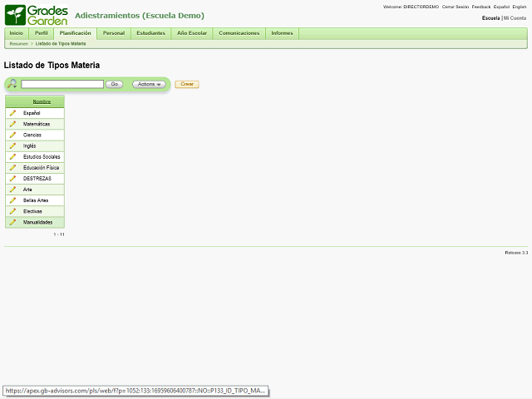The image size is (532, 399).
Task: Click the edit pencil beside Inglés
Action: [13, 145]
